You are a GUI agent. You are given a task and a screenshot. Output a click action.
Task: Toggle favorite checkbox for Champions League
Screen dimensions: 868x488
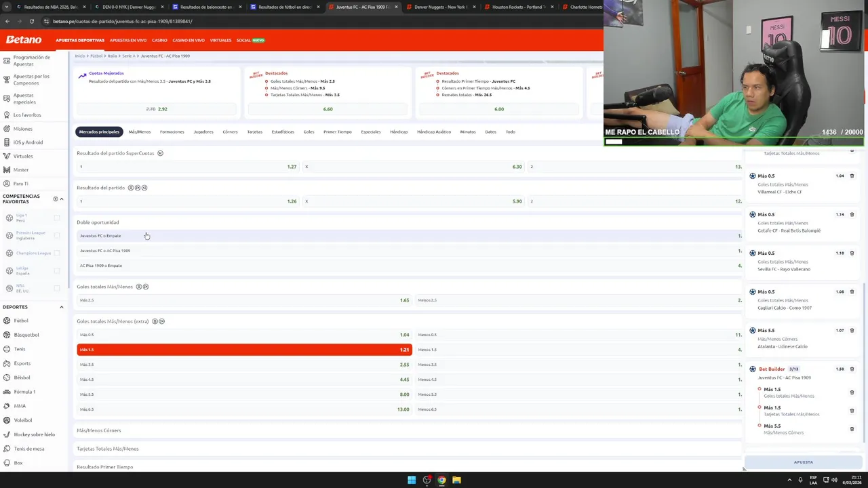click(x=57, y=253)
